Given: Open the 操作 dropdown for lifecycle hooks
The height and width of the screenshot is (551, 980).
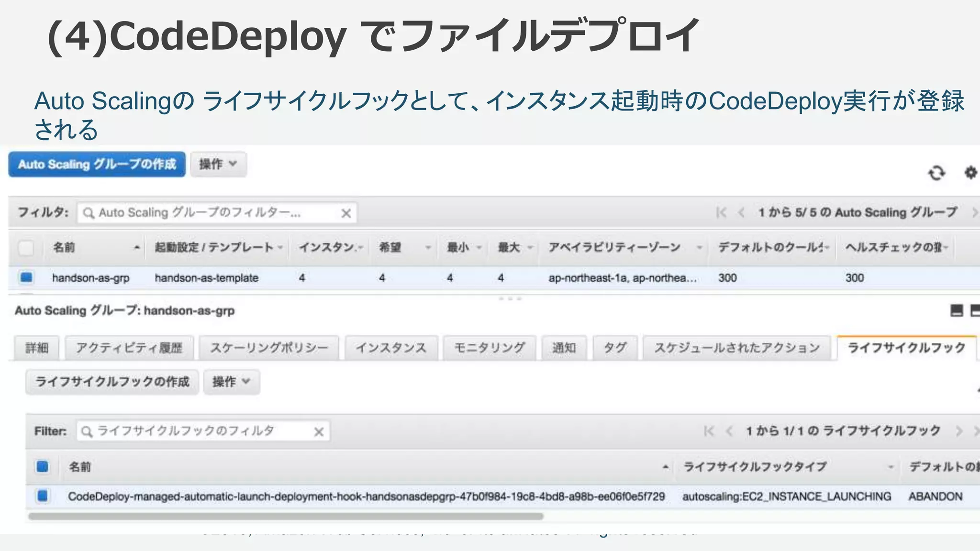Looking at the screenshot, I should [x=232, y=382].
